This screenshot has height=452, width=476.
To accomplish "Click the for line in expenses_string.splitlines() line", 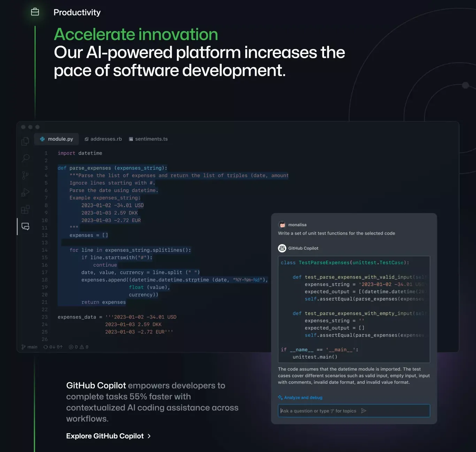I will [130, 250].
